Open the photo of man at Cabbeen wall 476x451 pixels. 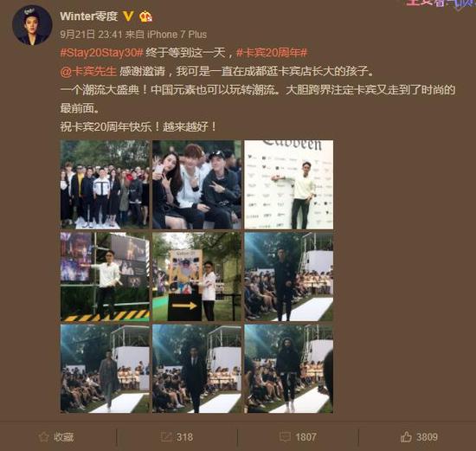point(289,184)
